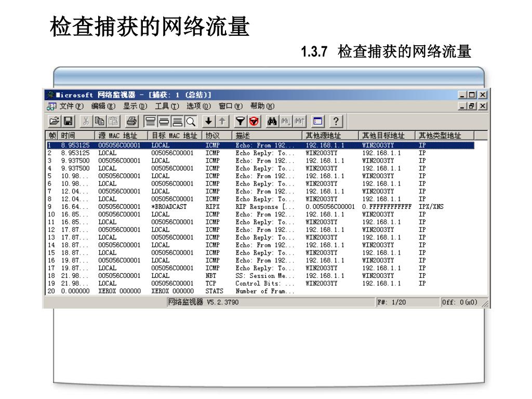Viewport: 532px width, 399px height.
Task: Open the 工具(T) menu
Action: point(167,106)
